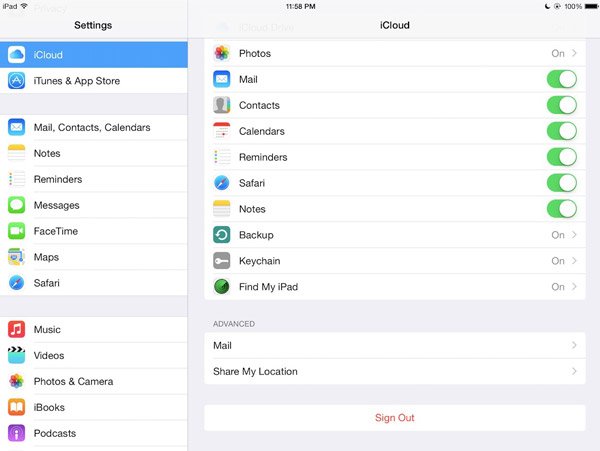Image resolution: width=600 pixels, height=451 pixels.
Task: Open Advanced Mail via its chevron
Action: (574, 345)
